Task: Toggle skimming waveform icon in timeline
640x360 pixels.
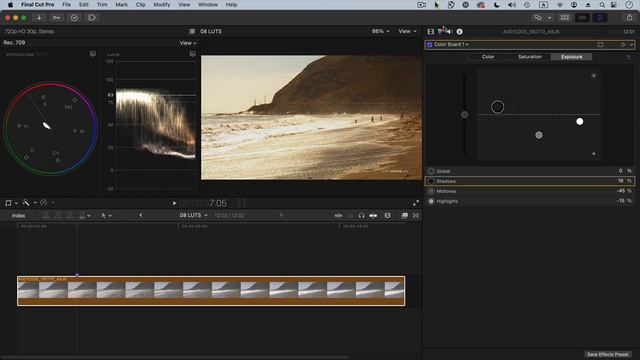Action: coord(338,216)
